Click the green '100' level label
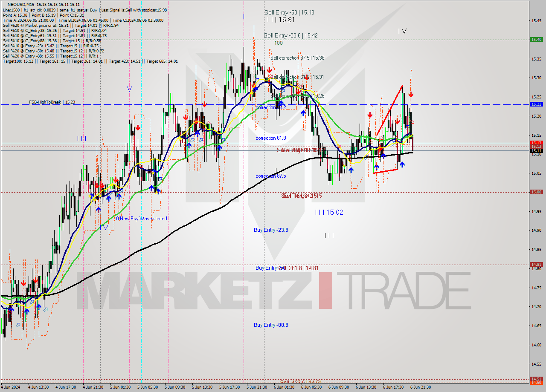546x392 pixels. tap(279, 43)
